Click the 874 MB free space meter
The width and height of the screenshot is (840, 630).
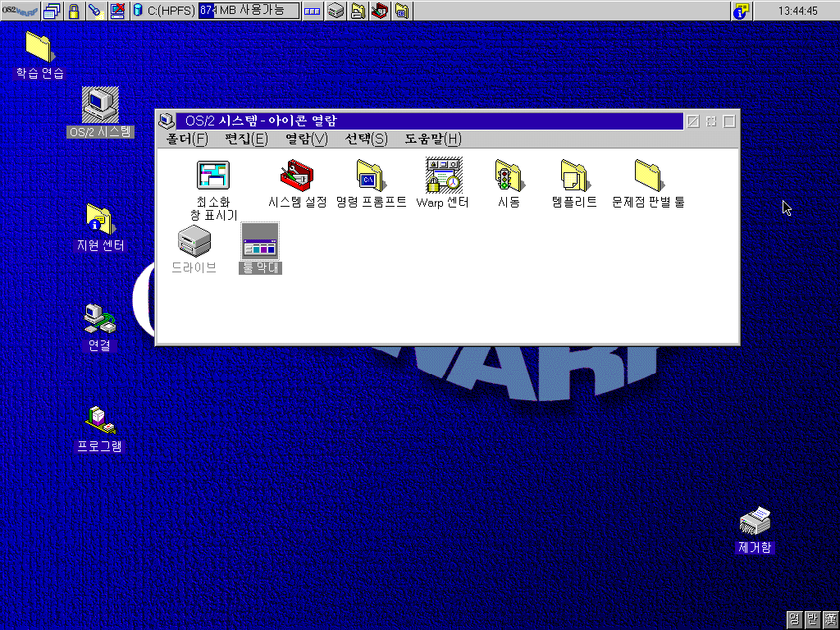(x=249, y=10)
